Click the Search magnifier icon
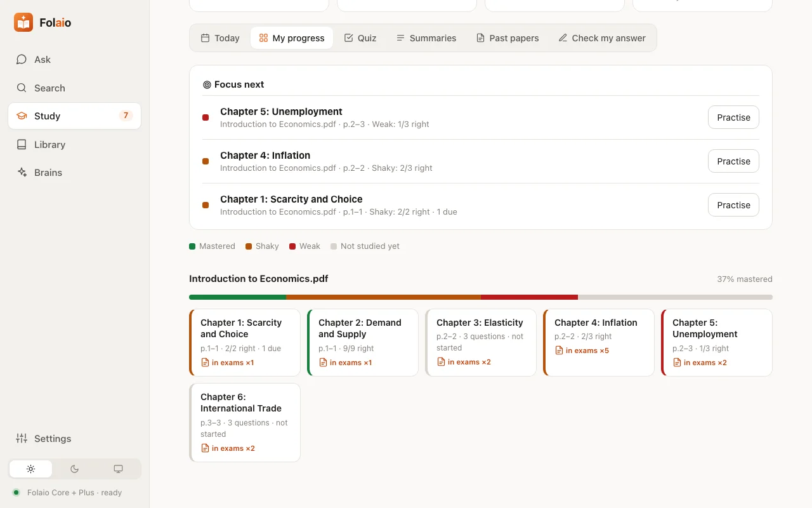Viewport: 812px width, 508px height. pyautogui.click(x=22, y=88)
